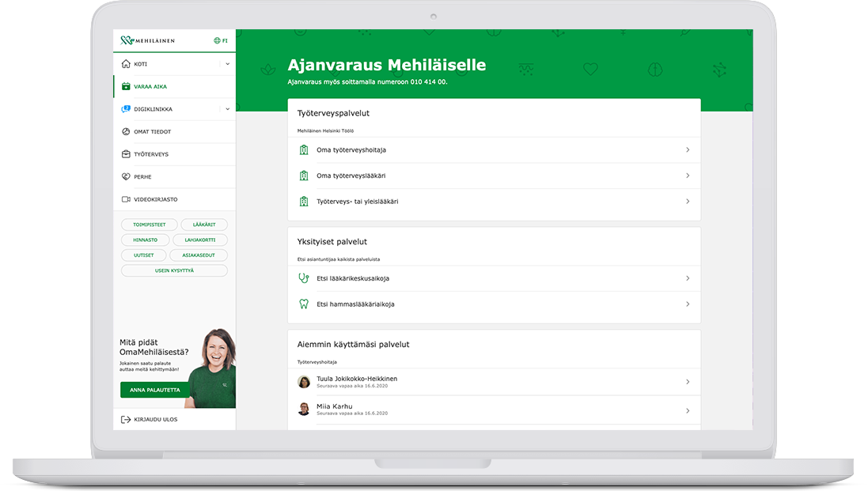Click the Yksityiset palvelut section heading
868x491 pixels.
point(332,242)
